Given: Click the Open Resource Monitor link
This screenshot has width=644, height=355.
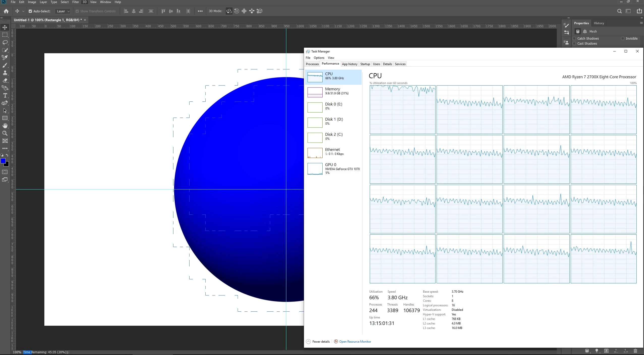Looking at the screenshot, I should (355, 342).
